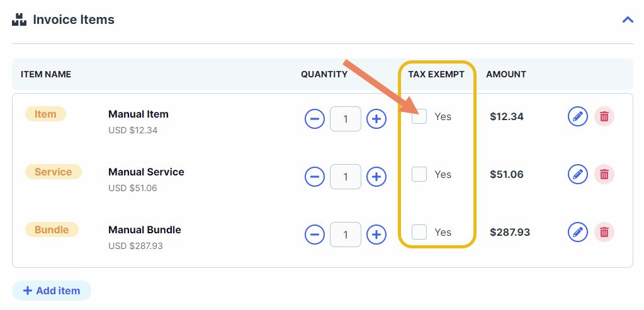
Task: Delete the Manual Item row
Action: pyautogui.click(x=604, y=116)
